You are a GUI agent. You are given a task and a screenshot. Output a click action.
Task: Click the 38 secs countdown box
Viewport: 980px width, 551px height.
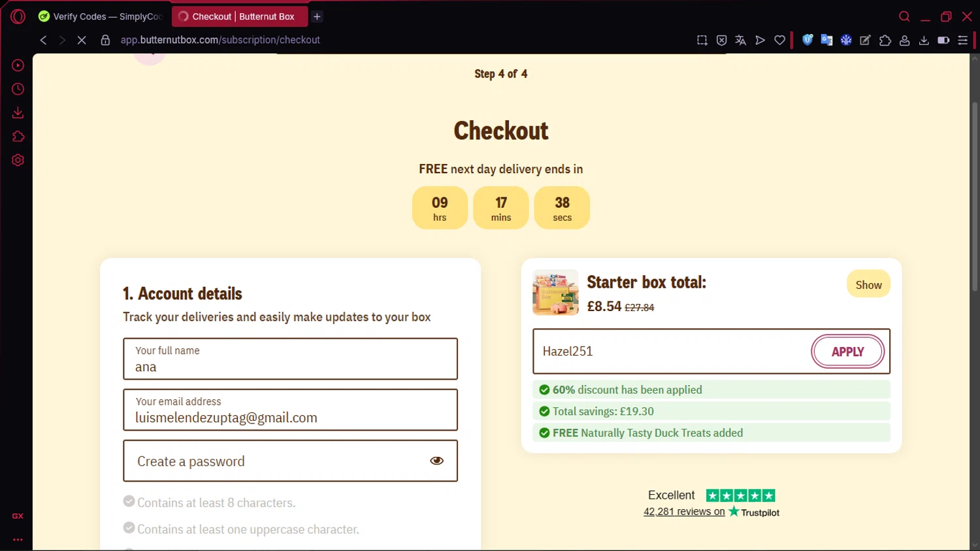[562, 208]
